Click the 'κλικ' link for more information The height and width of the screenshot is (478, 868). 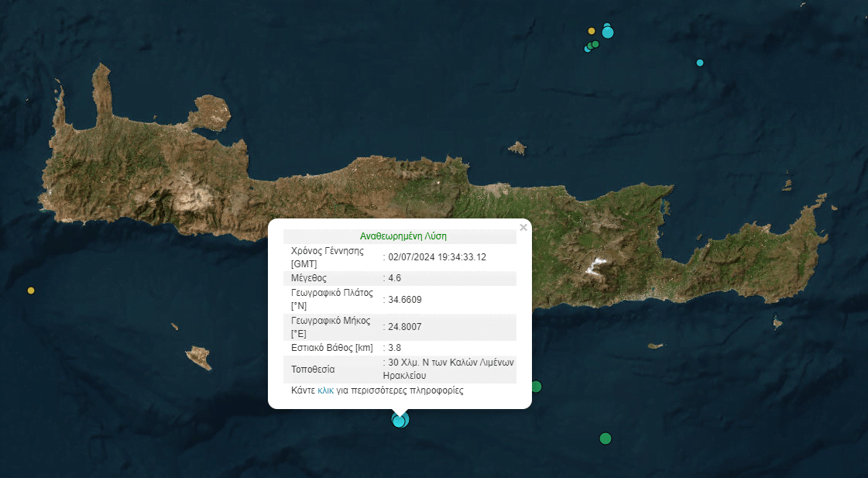(326, 390)
